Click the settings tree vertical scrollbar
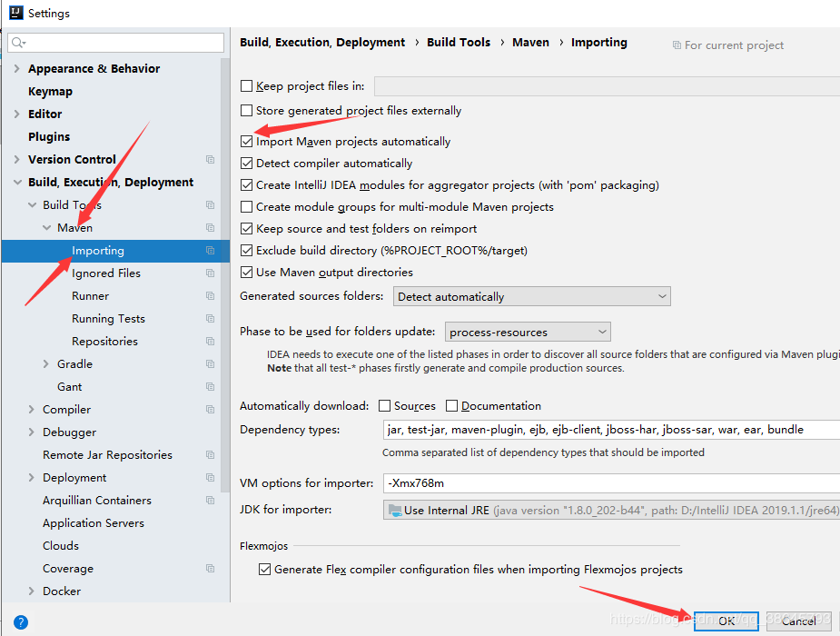 225,276
